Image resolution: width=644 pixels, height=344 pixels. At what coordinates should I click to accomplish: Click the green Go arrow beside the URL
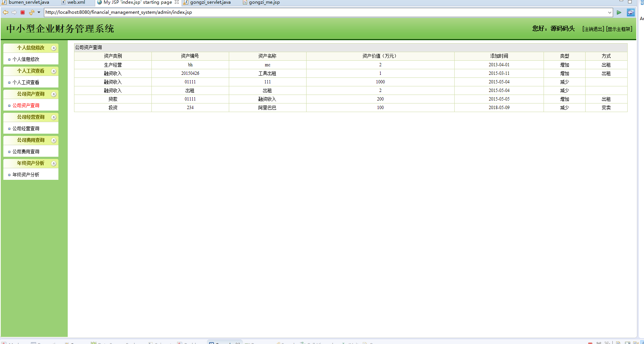pyautogui.click(x=619, y=12)
